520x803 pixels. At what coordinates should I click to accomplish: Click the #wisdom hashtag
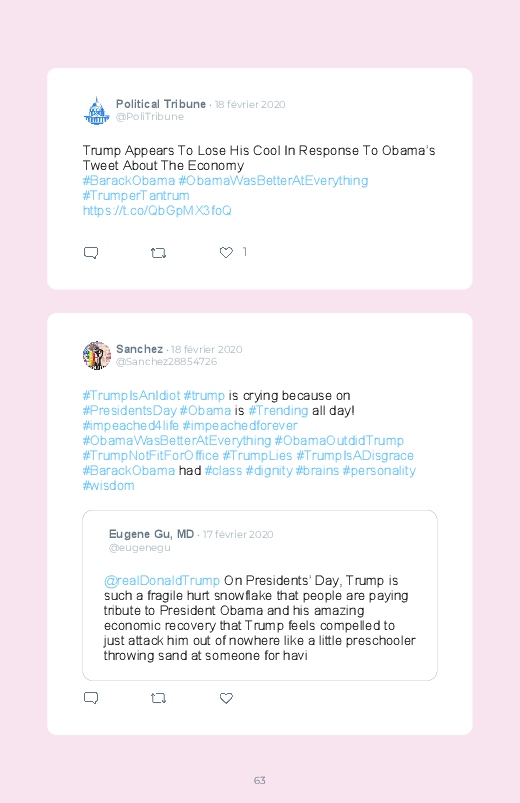point(109,485)
